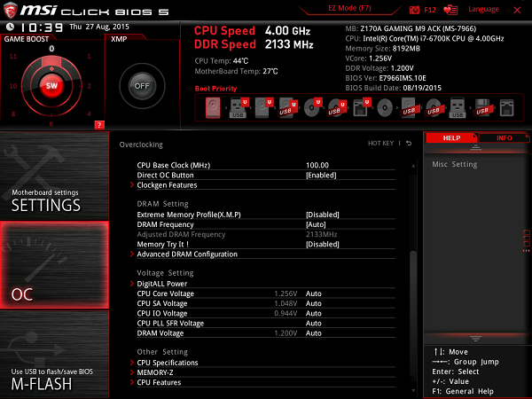Click the down grip of the help panel
Image resolution: width=532 pixels, height=399 pixels.
(475, 339)
